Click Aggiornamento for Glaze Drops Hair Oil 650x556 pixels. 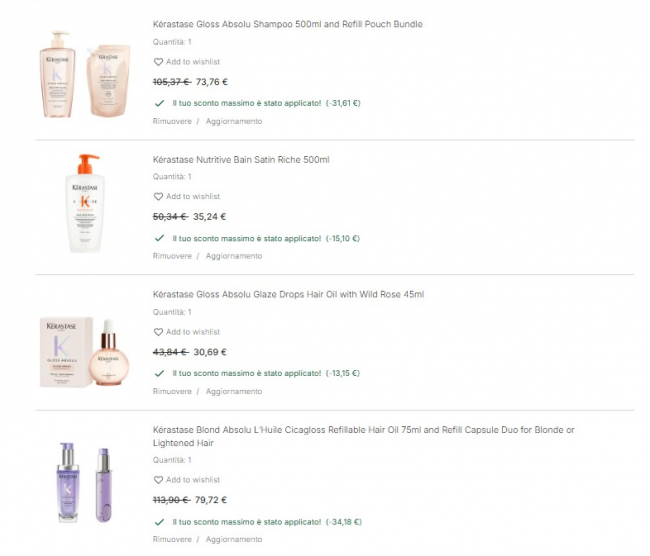coord(234,391)
